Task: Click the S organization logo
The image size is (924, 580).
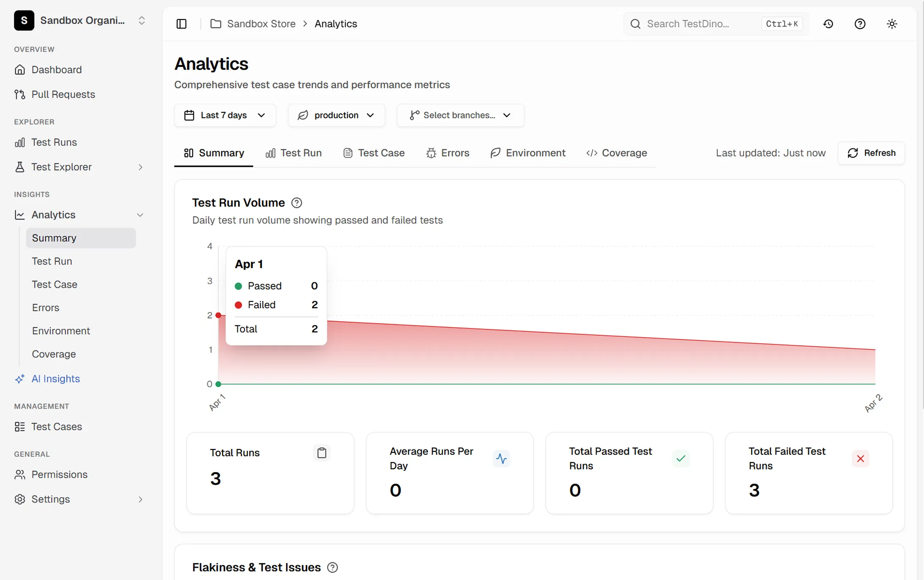Action: coord(24,20)
